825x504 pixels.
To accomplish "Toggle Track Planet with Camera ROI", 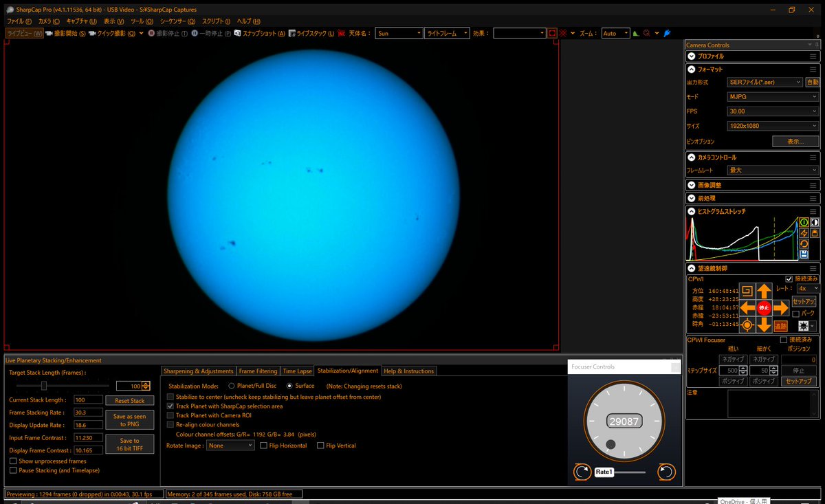I will [170, 415].
